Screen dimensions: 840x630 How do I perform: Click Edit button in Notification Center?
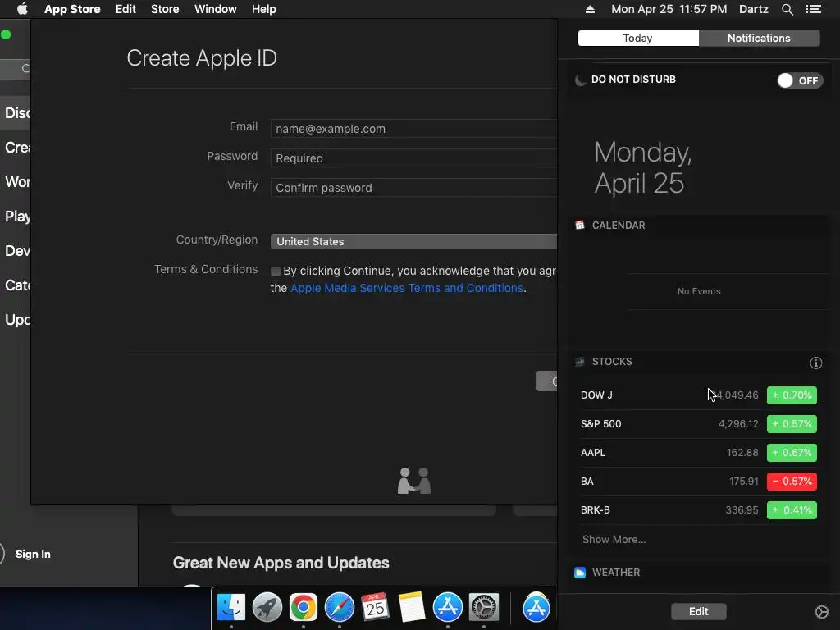[x=699, y=611]
